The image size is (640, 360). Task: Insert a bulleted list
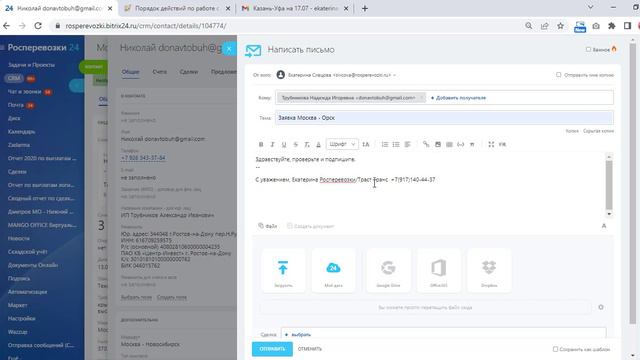pos(396,144)
